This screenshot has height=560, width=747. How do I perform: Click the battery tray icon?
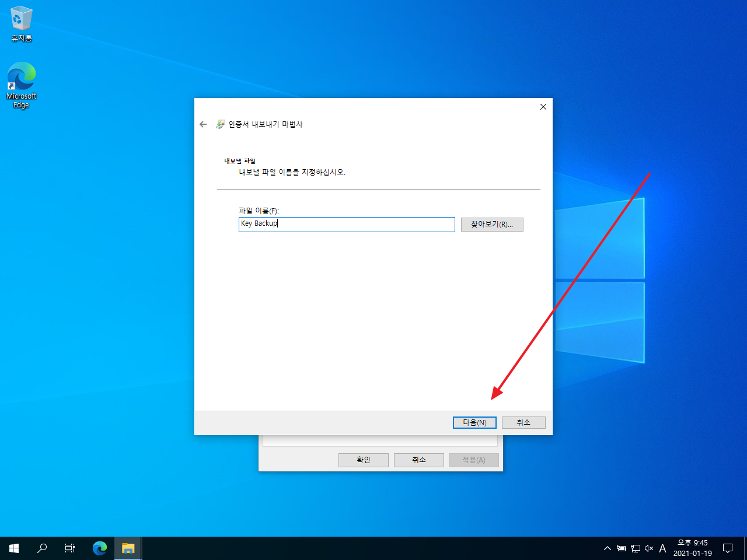point(622,548)
